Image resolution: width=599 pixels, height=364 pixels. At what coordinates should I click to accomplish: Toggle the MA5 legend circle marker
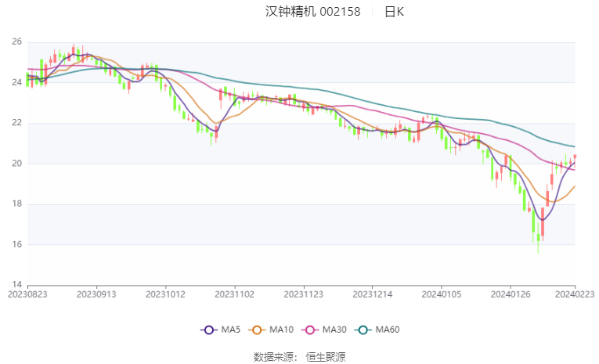tap(208, 330)
